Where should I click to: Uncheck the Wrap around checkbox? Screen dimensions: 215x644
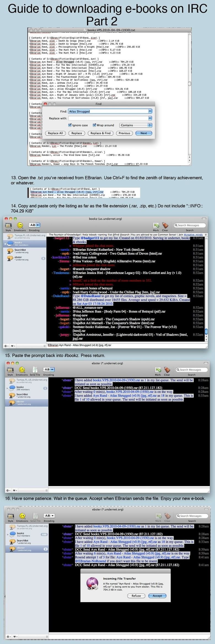click(x=94, y=125)
